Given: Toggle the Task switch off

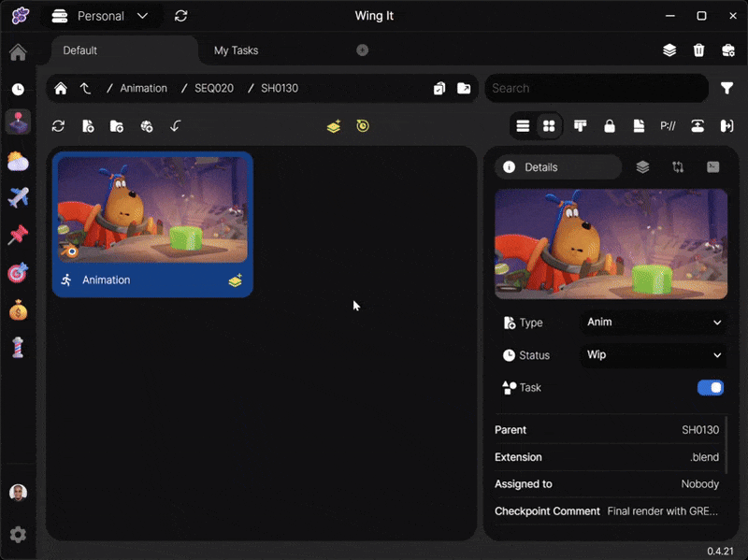Looking at the screenshot, I should [711, 388].
